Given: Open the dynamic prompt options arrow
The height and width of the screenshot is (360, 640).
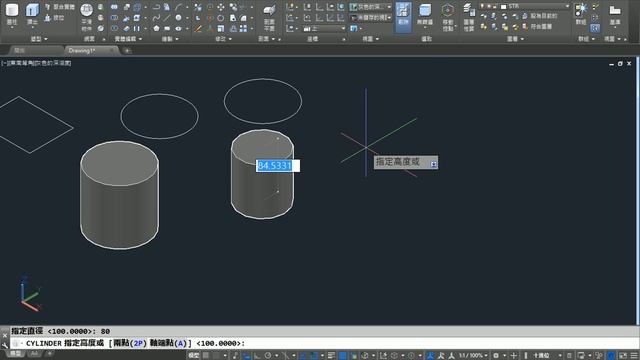Looking at the screenshot, I should click(433, 164).
